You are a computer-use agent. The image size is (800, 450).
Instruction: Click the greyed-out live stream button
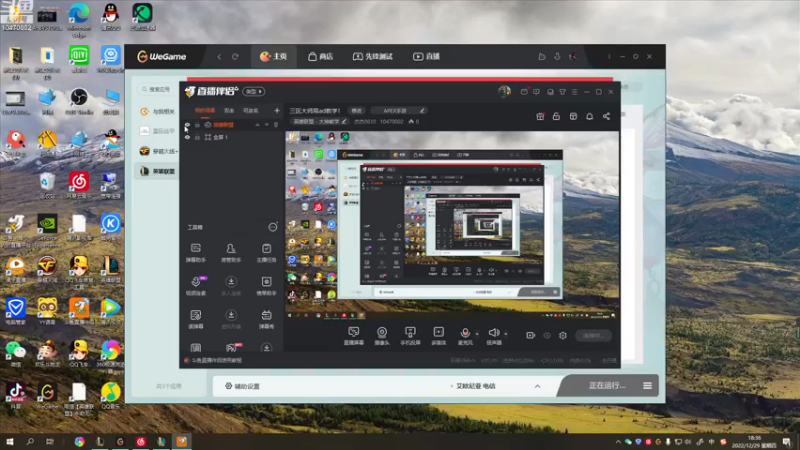[593, 335]
